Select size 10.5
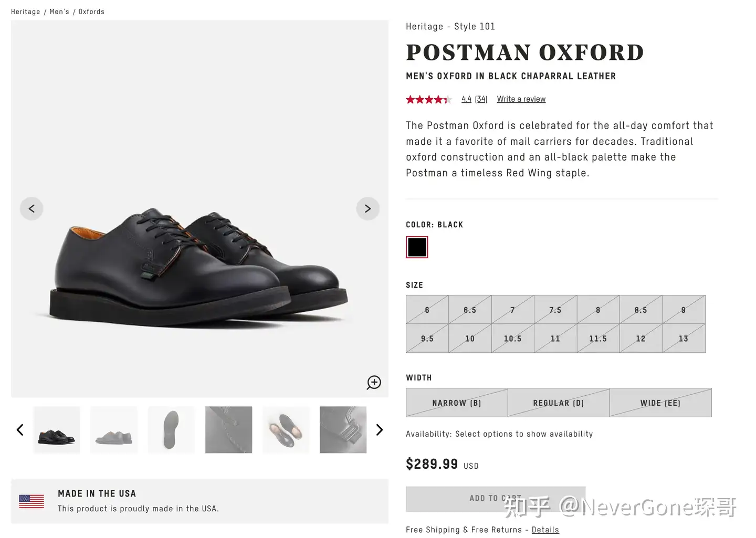 coord(512,339)
